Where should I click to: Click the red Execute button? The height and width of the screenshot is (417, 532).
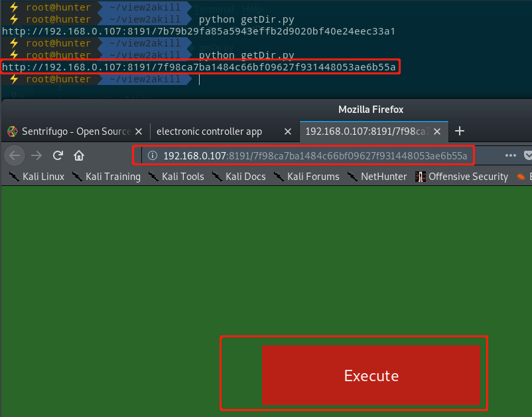371,375
